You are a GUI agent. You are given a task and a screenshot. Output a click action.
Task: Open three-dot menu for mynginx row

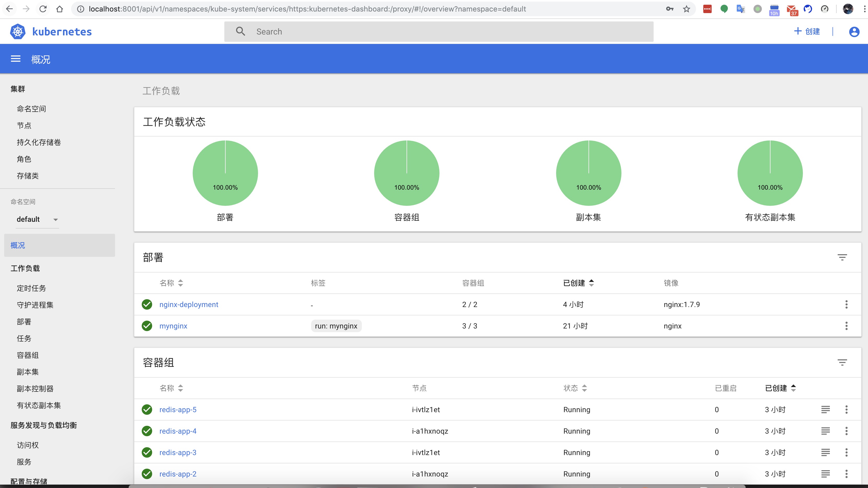(846, 326)
